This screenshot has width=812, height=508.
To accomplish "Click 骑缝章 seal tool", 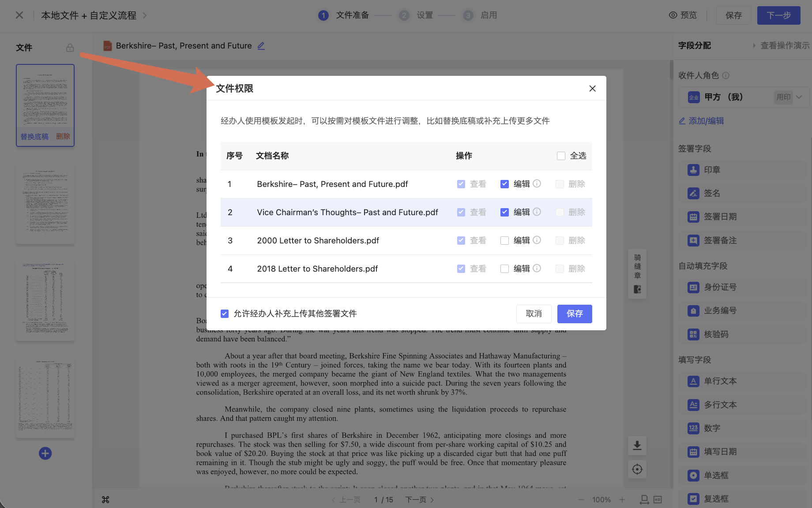I will (x=637, y=273).
